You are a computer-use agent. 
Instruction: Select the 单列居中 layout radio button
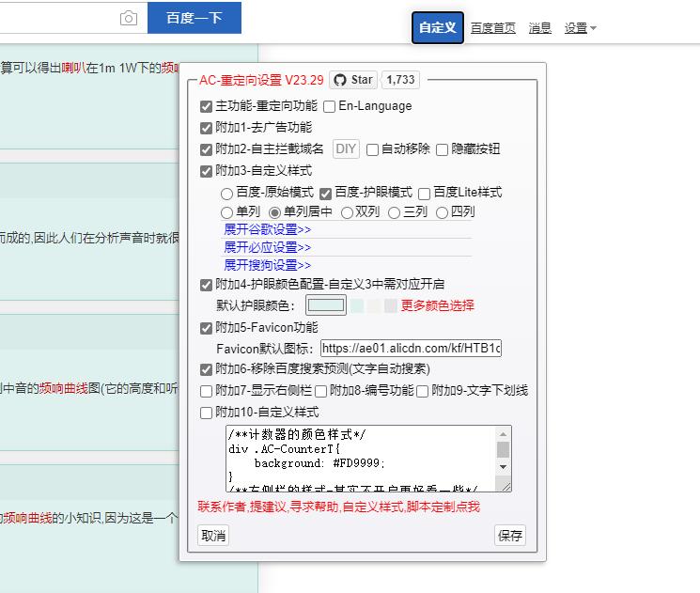274,212
